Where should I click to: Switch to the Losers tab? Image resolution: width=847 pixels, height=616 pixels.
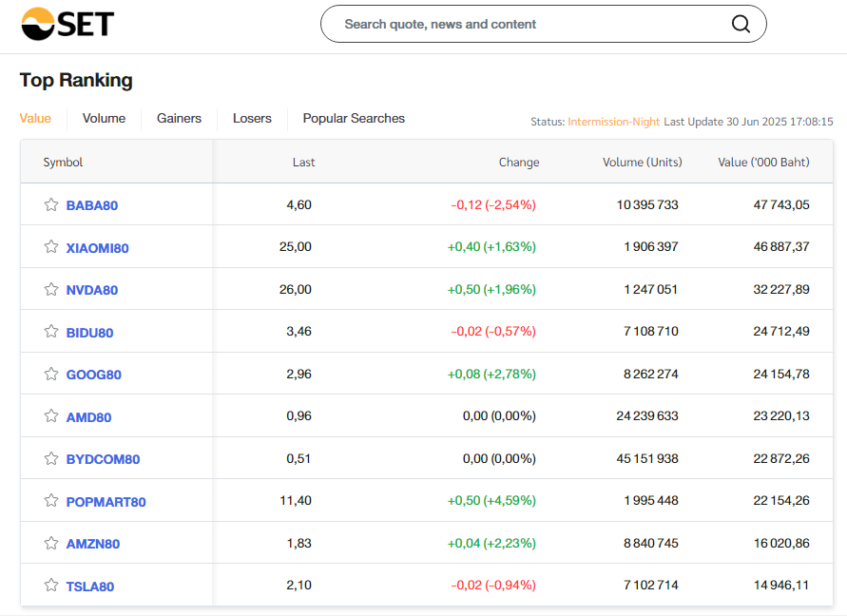click(x=252, y=118)
